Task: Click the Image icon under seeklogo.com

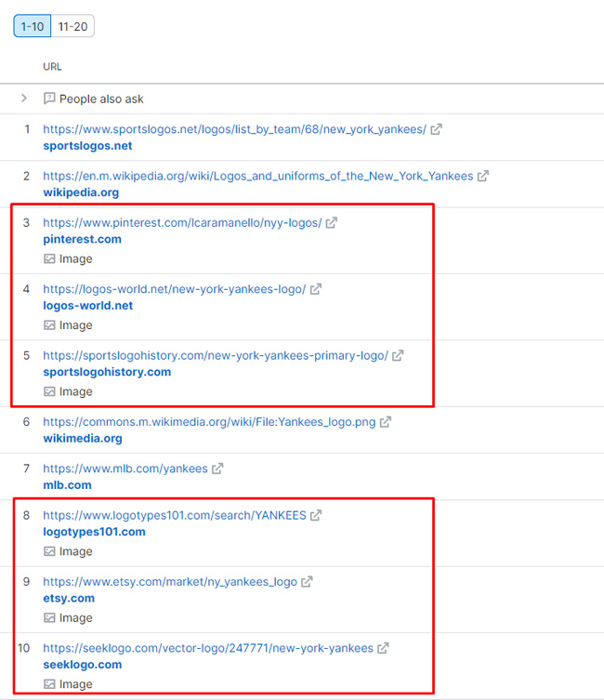Action: point(49,684)
